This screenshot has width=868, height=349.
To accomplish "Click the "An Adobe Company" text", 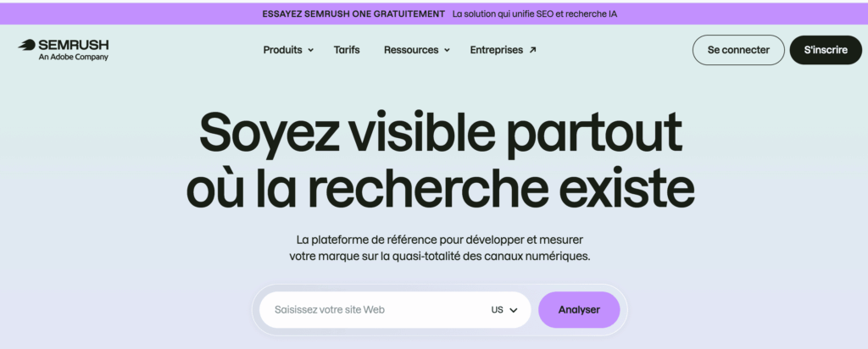I will click(73, 57).
